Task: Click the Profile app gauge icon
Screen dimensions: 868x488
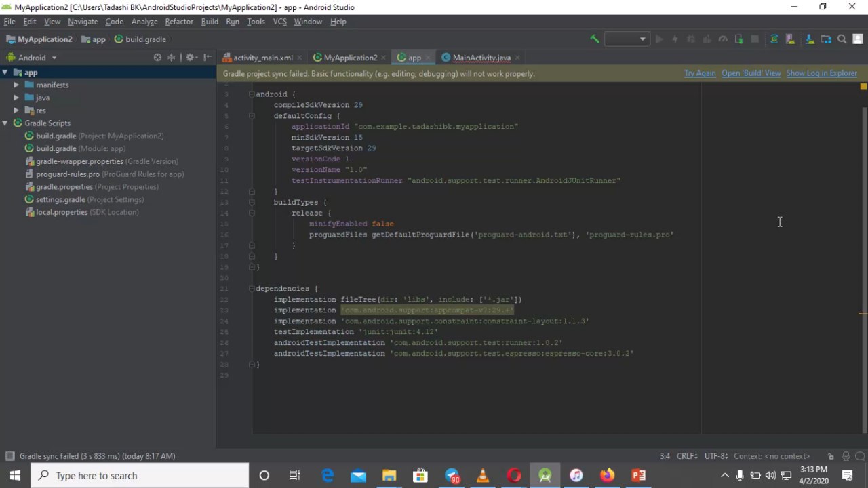Action: (x=723, y=39)
